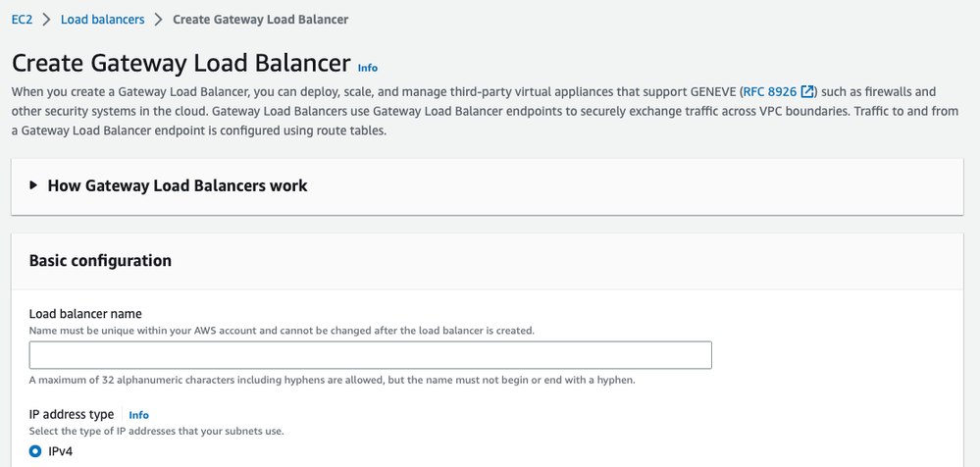Image resolution: width=980 pixels, height=467 pixels.
Task: Focus the Load balancer name text field
Action: coord(370,355)
